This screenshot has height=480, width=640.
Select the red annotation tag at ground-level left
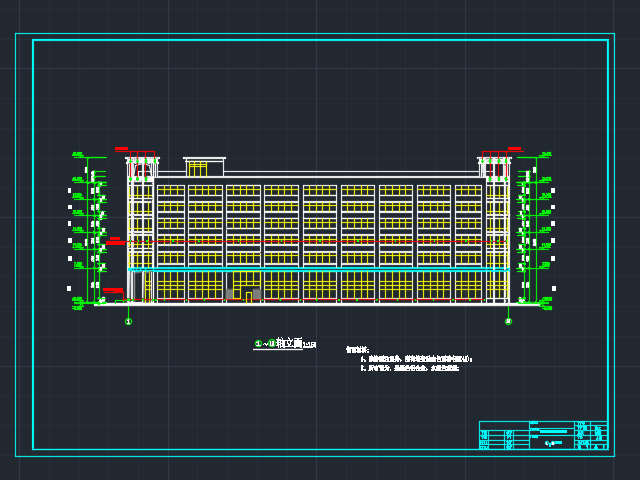click(x=113, y=290)
